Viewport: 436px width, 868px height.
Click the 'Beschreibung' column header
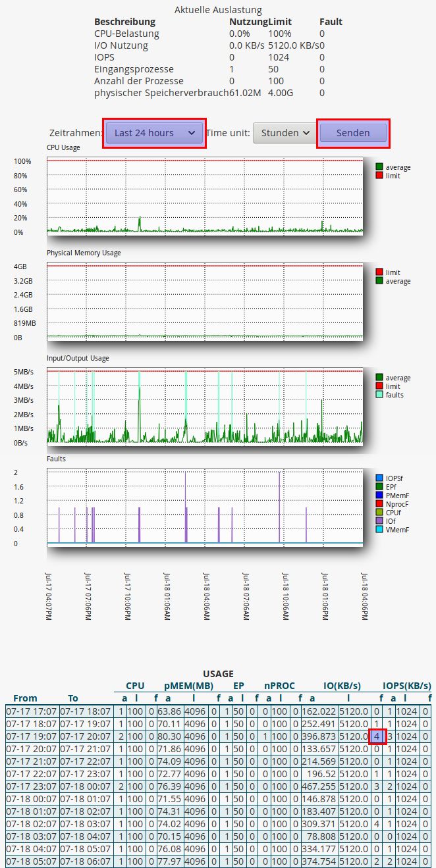pos(125,22)
